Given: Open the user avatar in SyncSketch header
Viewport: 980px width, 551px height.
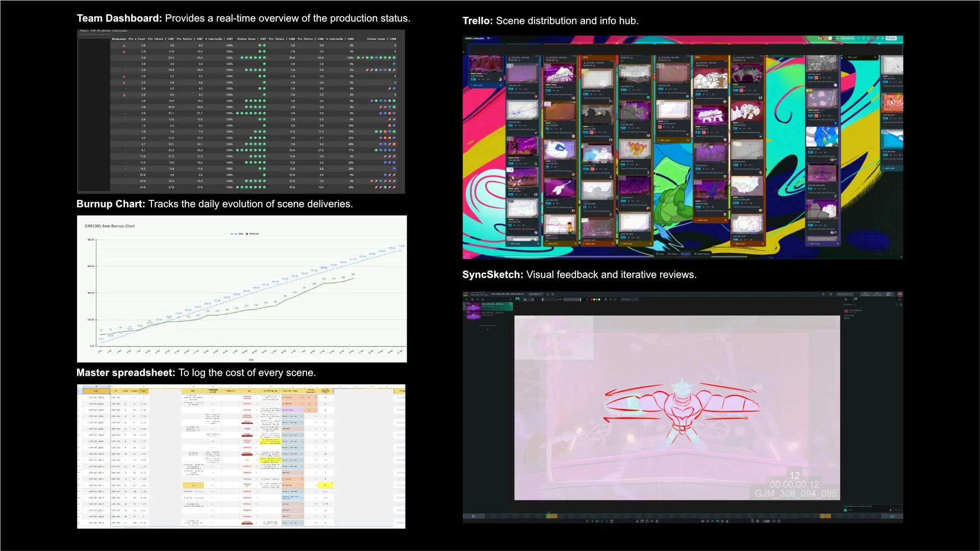Looking at the screenshot, I should point(900,294).
